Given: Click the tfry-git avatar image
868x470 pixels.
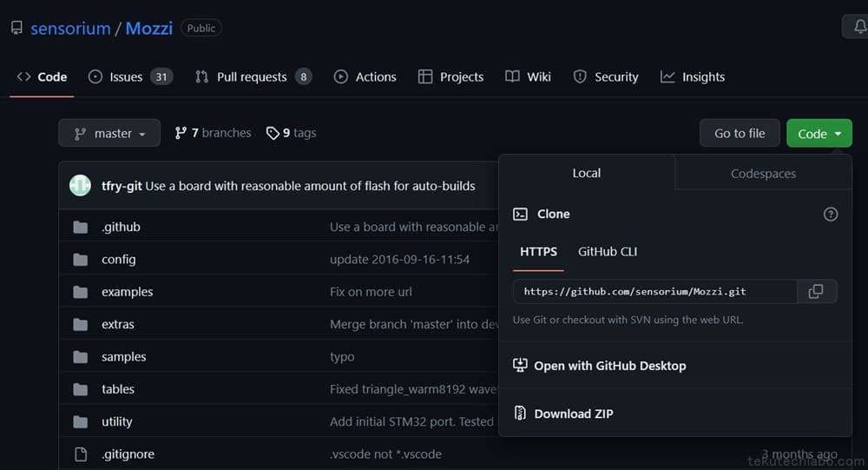Looking at the screenshot, I should (x=80, y=186).
